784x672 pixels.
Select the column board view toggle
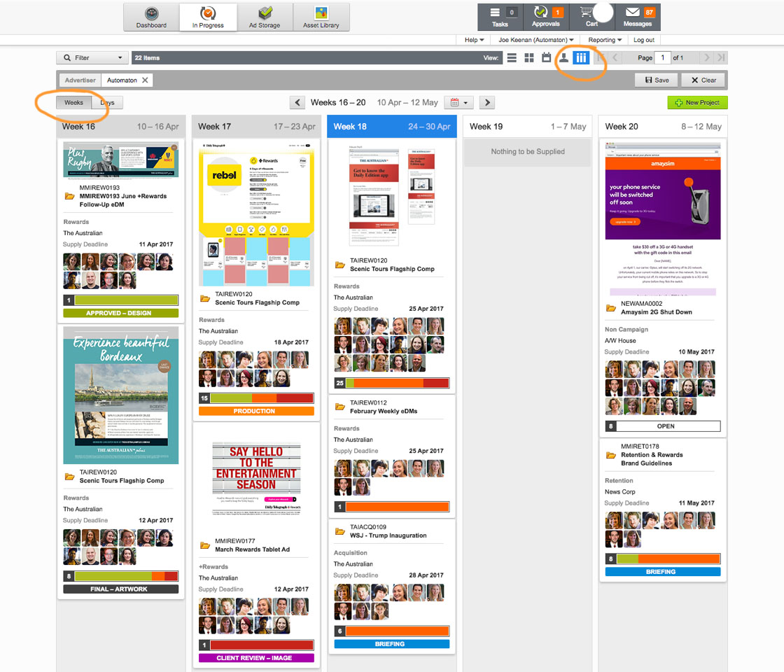click(x=580, y=58)
